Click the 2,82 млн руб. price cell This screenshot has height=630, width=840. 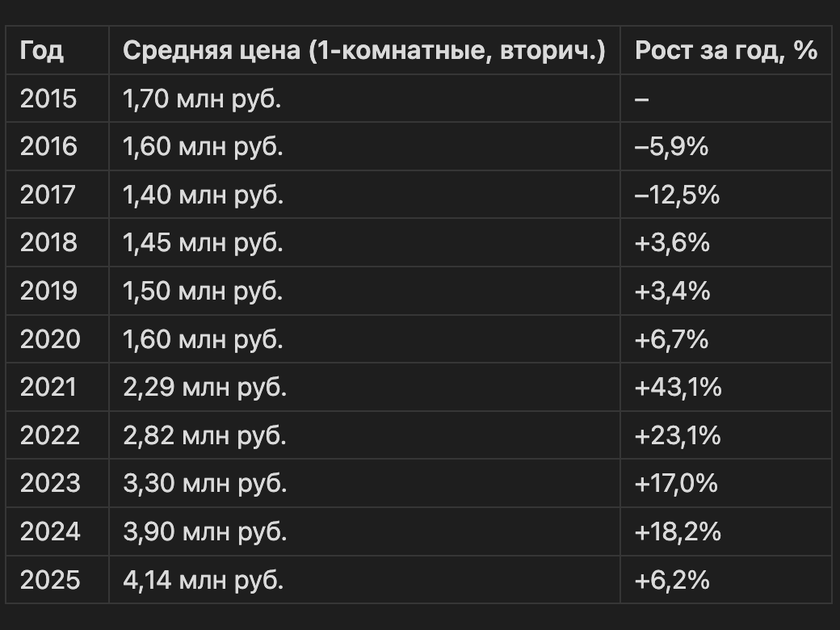pyautogui.click(x=204, y=436)
